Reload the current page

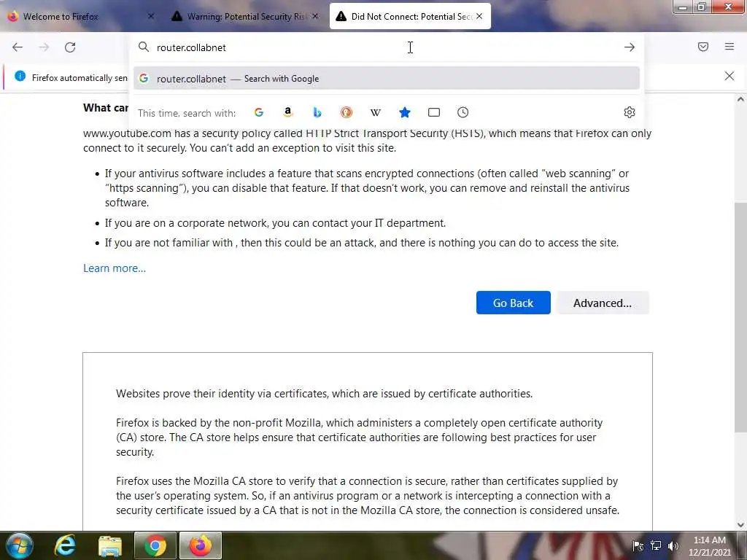(70, 47)
